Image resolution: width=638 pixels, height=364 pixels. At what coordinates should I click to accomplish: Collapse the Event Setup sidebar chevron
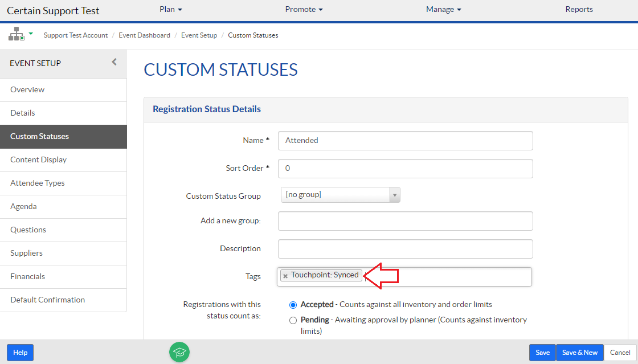coord(114,62)
